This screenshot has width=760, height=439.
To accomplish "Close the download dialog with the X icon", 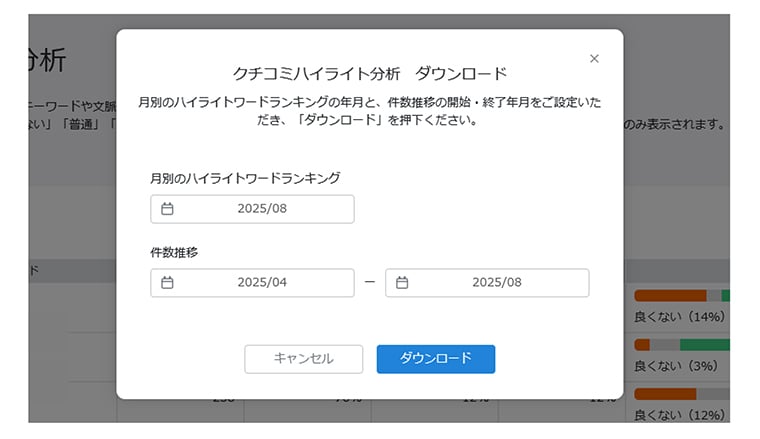I will [x=594, y=59].
